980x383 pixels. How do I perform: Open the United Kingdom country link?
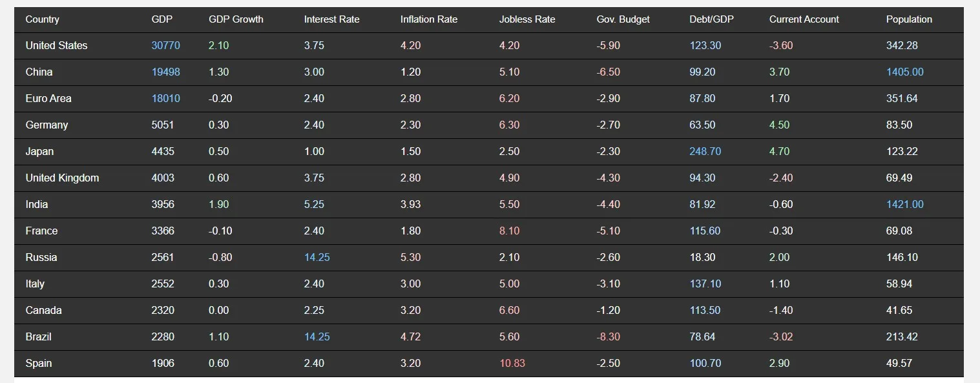coord(62,178)
